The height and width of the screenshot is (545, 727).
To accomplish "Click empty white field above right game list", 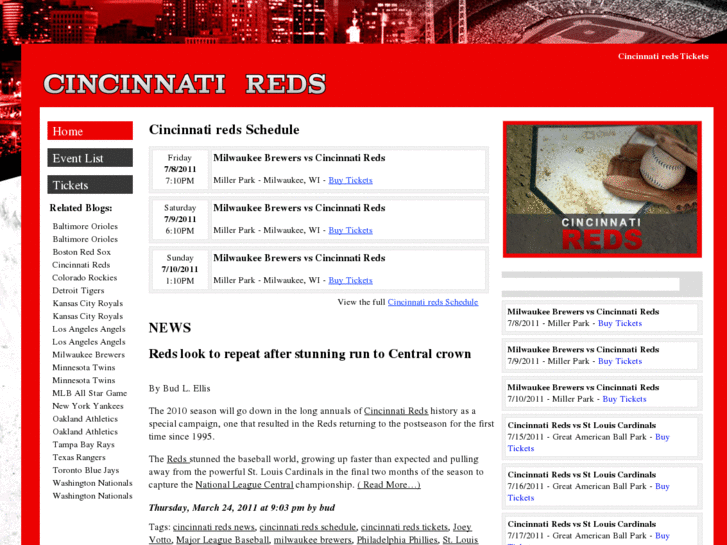I will coord(591,284).
